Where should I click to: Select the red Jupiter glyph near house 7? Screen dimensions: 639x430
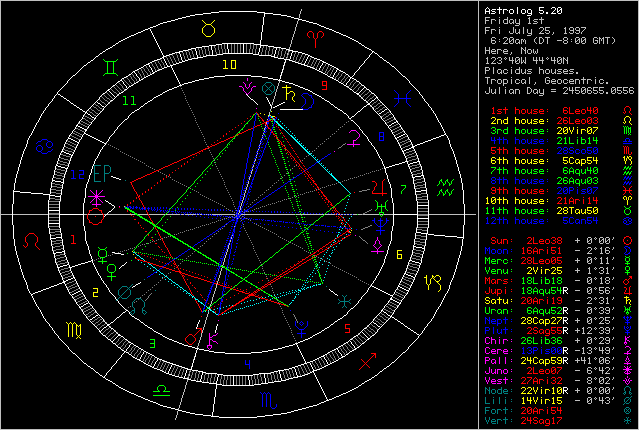tap(379, 186)
